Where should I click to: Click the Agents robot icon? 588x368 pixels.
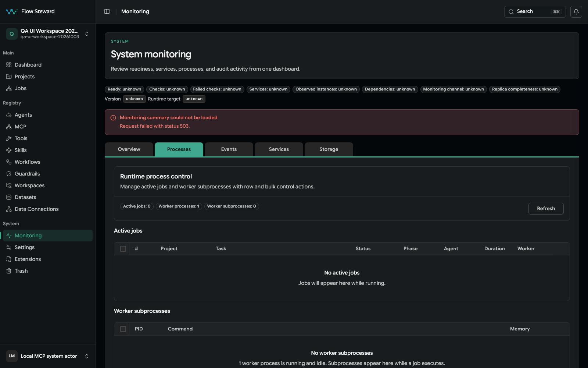click(x=9, y=115)
